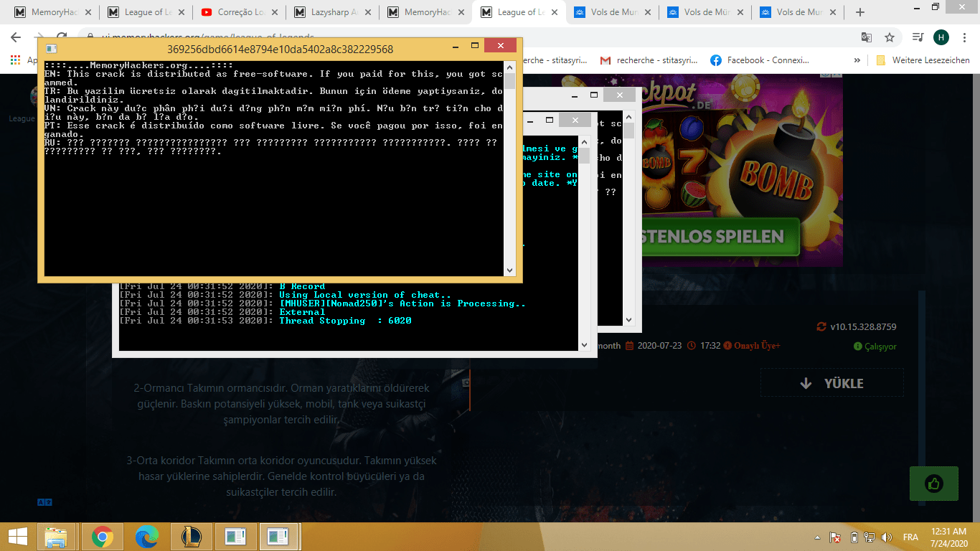Open the Weitere Lesezeichen folder
This screenshot has height=551, width=980.
pos(923,60)
